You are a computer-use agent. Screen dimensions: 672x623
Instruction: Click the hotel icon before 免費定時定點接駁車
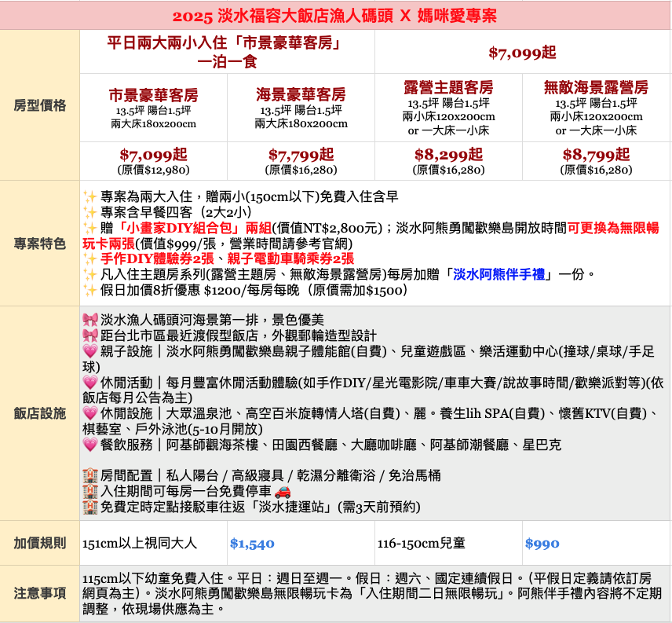point(89,507)
